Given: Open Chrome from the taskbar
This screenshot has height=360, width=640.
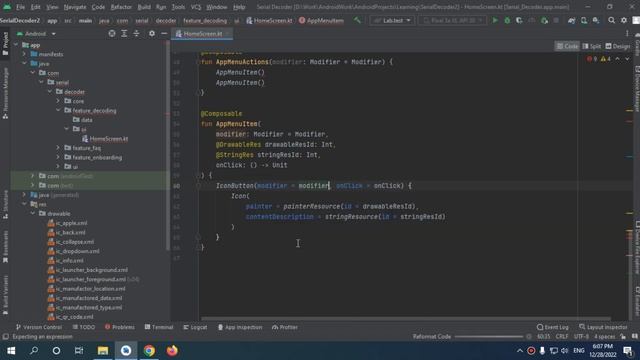Looking at the screenshot, I should click(149, 351).
